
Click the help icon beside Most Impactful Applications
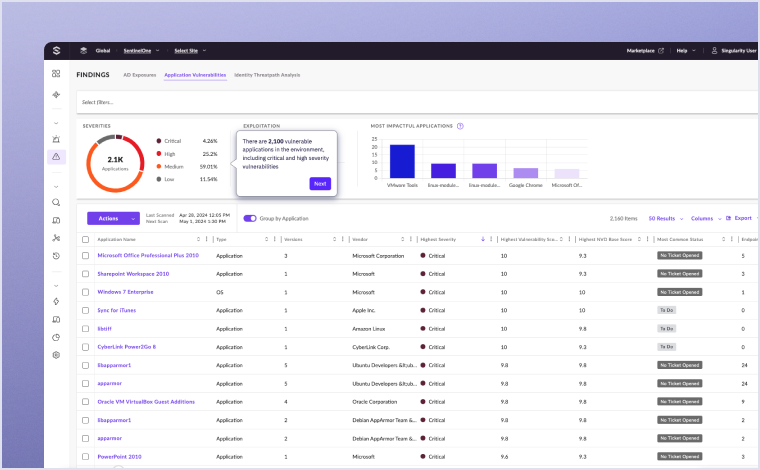point(460,126)
